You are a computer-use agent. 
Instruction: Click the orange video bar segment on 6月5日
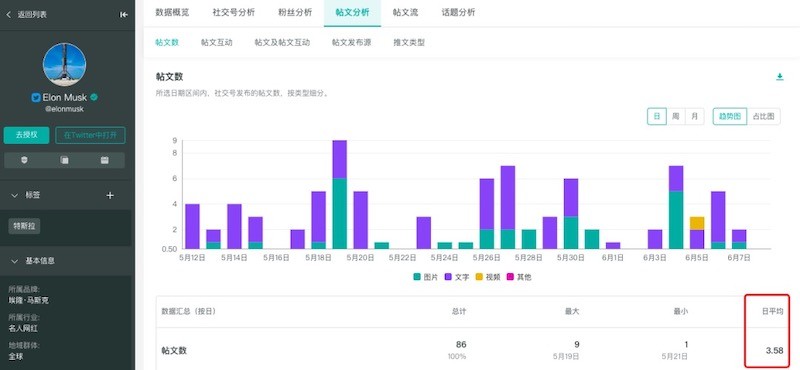coord(697,223)
